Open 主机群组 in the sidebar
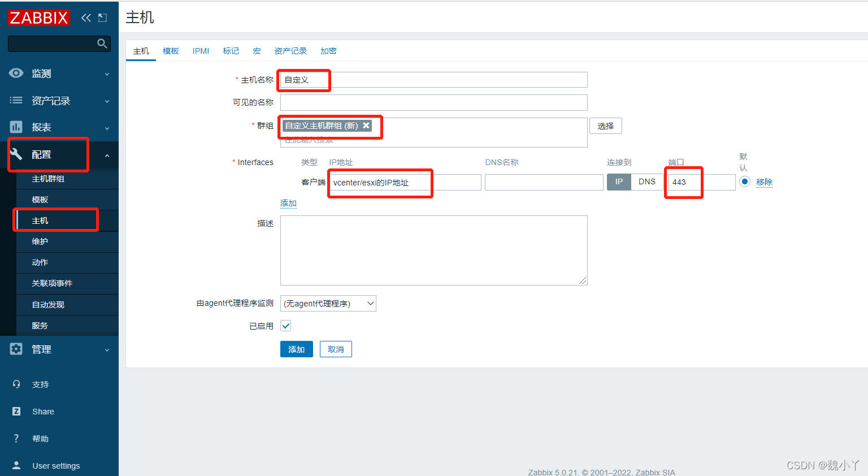 67,179
